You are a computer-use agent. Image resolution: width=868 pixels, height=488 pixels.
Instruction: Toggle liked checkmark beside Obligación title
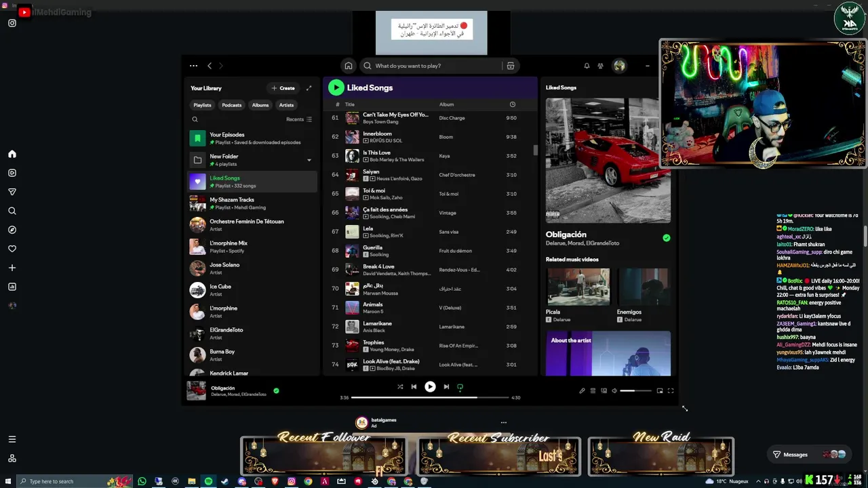[667, 238]
